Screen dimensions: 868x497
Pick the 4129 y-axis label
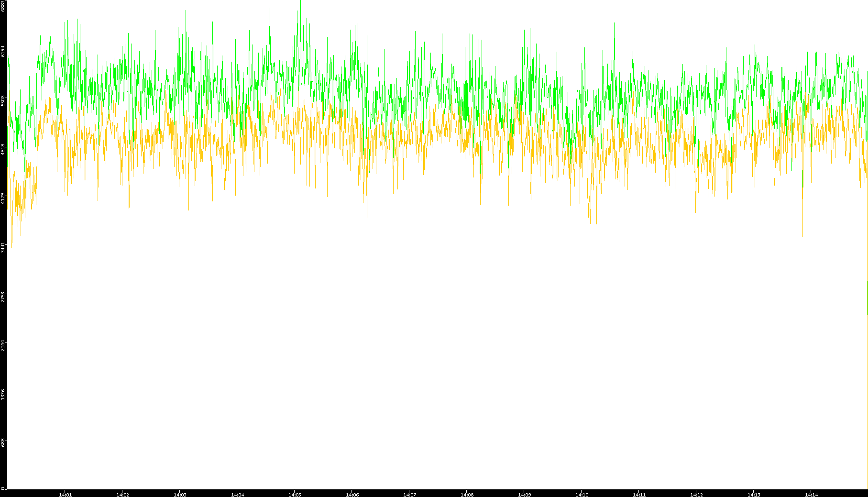(x=3, y=198)
